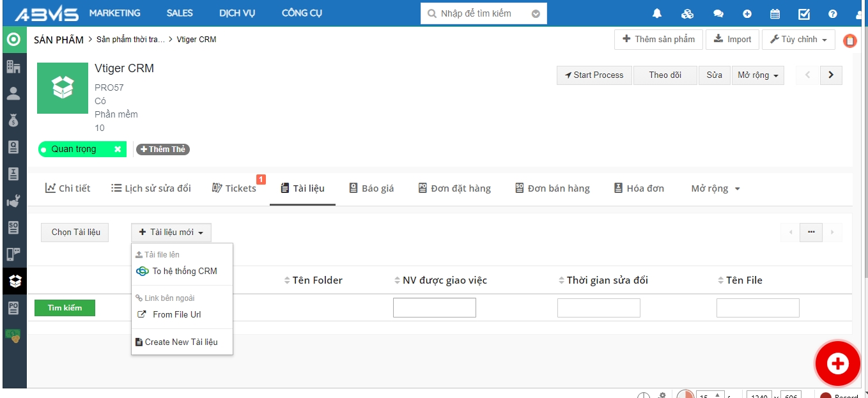Open the chat messages icon
Viewport: 868px width, 398px height.
(718, 13)
